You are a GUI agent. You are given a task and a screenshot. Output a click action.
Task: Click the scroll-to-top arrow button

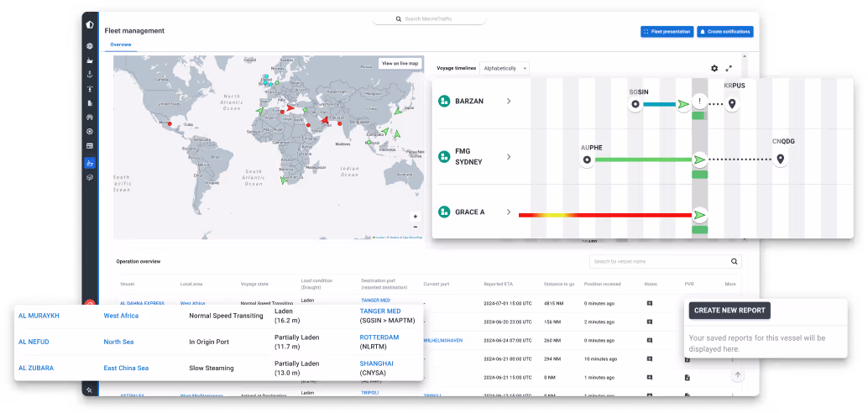coord(737,375)
